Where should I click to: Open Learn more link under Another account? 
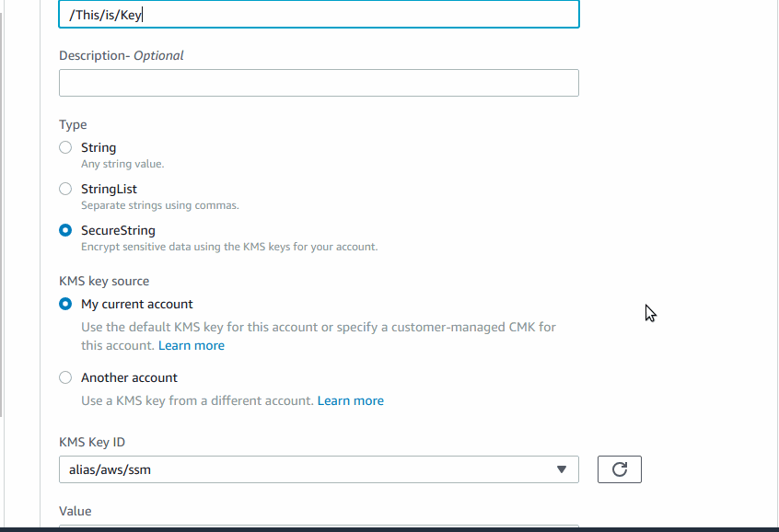[350, 400]
